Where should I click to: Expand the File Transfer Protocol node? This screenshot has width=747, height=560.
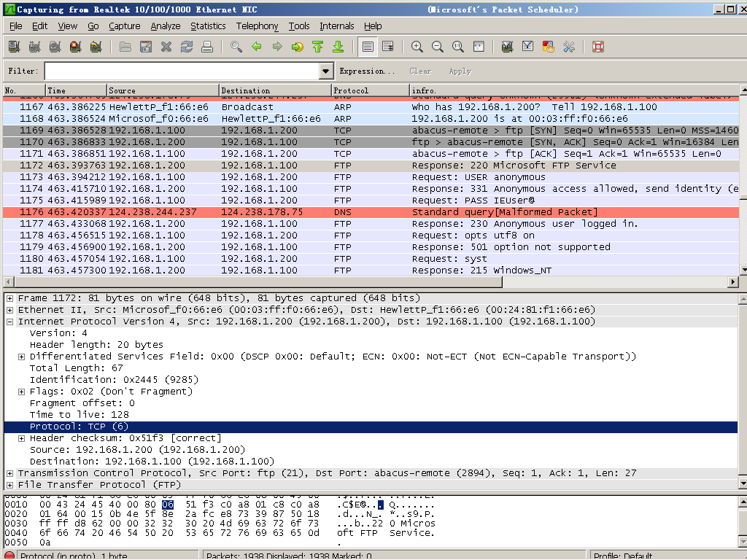point(9,485)
